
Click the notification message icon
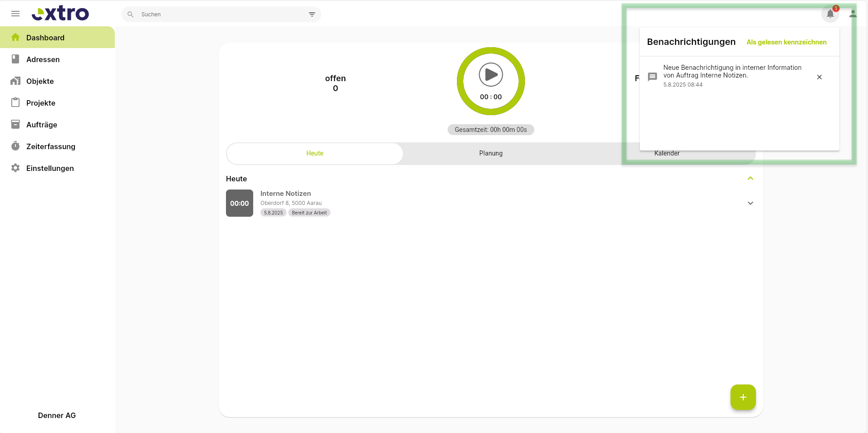tap(652, 77)
